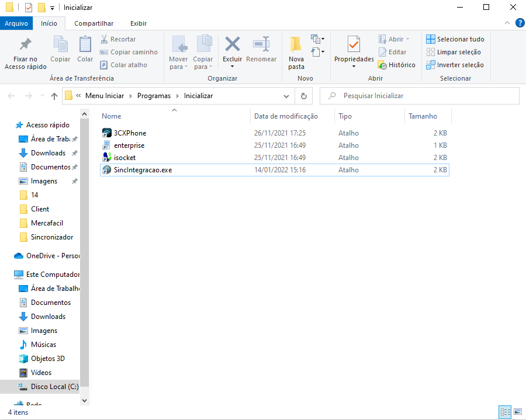The image size is (526, 420).
Task: Click the Fixar no Acesso rápido pin icon
Action: click(x=25, y=44)
